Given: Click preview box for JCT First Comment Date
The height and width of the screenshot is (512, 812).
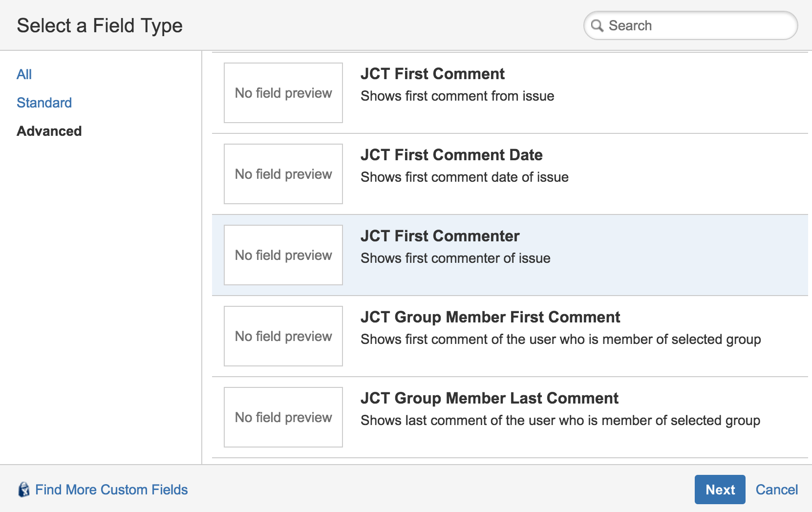Looking at the screenshot, I should [x=283, y=174].
